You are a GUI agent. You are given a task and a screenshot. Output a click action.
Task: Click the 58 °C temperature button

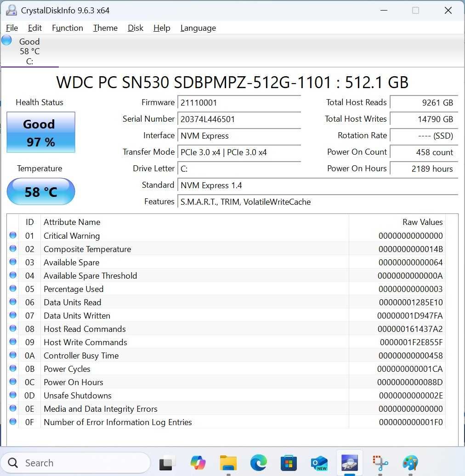[x=41, y=191]
